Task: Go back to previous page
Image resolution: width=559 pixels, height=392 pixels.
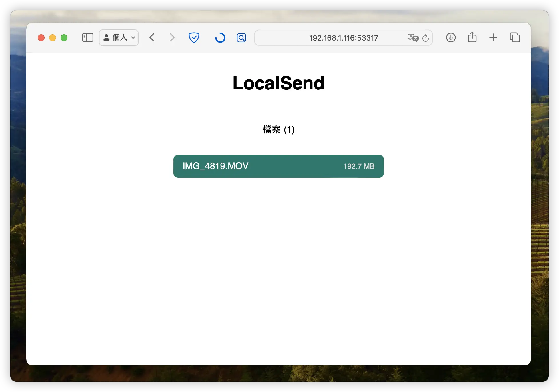Action: [x=152, y=37]
